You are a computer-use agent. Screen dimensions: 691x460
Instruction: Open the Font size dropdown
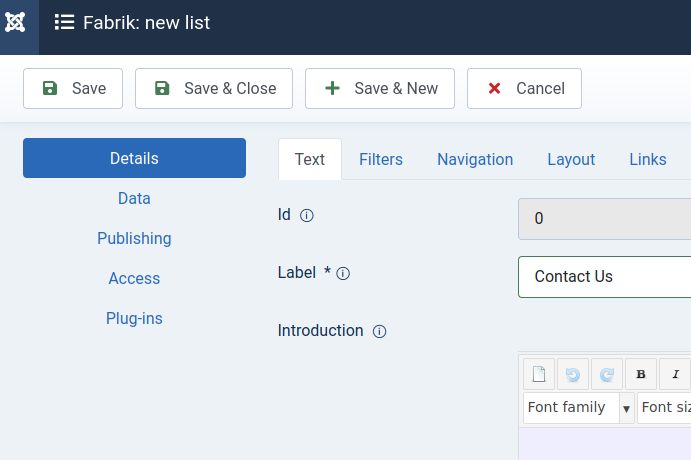click(x=665, y=408)
